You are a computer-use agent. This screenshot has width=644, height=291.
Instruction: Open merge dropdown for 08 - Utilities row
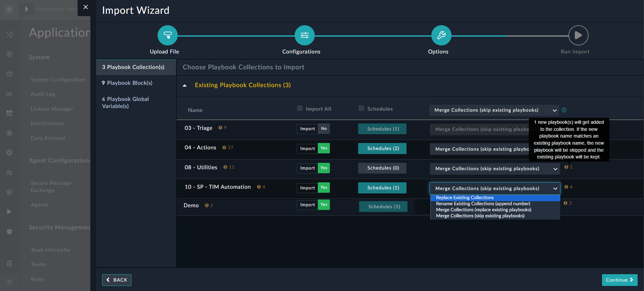coord(495,169)
